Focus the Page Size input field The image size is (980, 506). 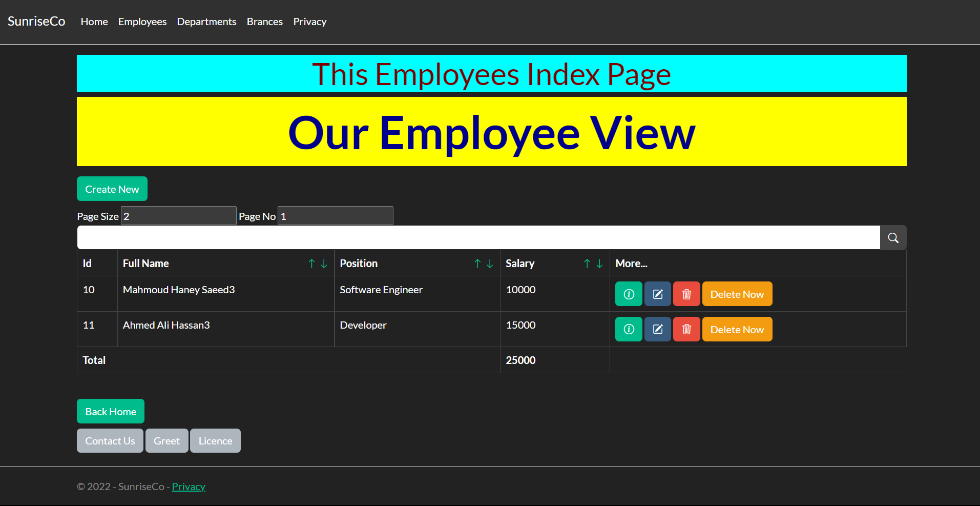[178, 216]
